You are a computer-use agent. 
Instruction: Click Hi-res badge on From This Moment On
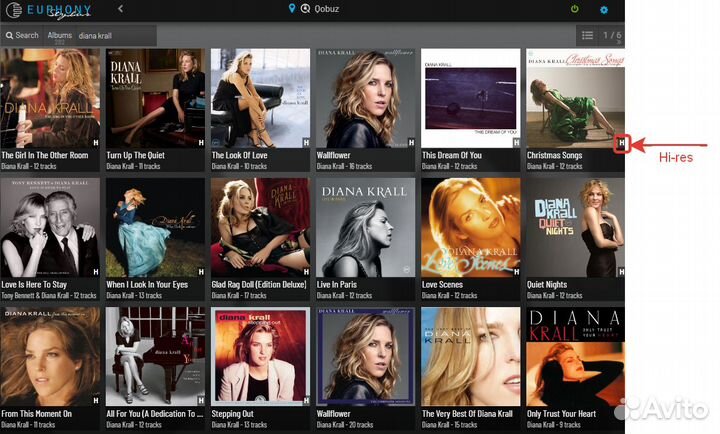click(96, 400)
